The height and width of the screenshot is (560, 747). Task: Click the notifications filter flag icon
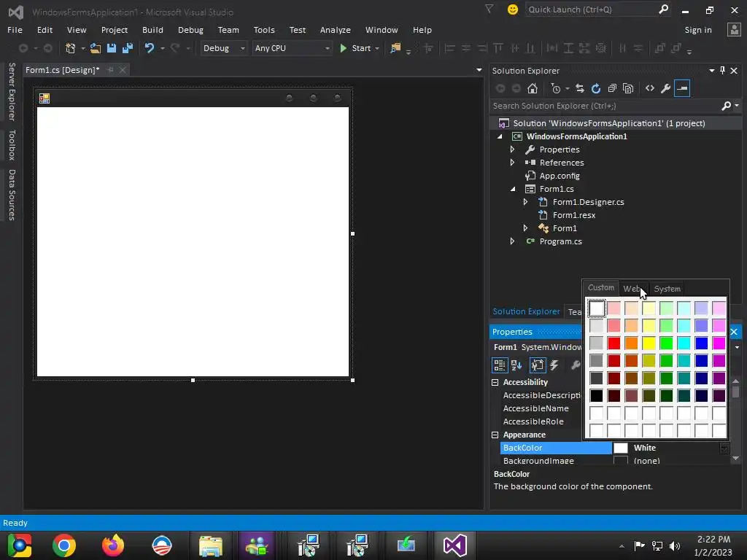tap(489, 9)
